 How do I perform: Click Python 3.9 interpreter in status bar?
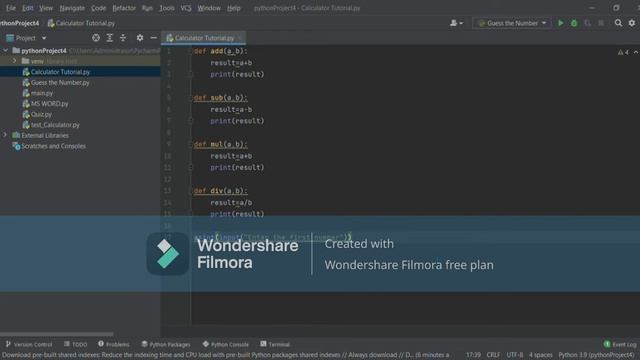596,355
